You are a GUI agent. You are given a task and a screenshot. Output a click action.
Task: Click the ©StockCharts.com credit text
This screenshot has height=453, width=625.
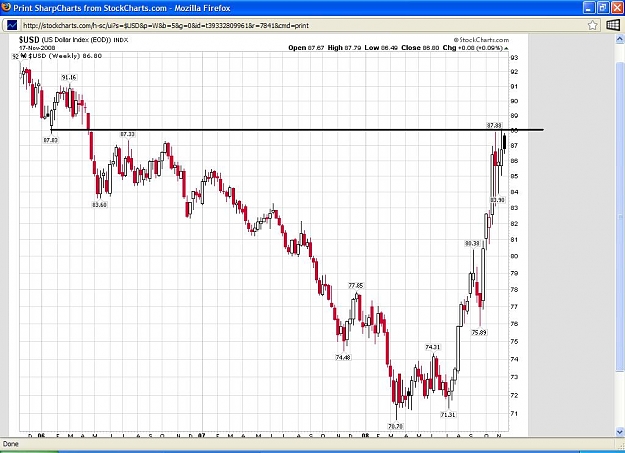[481, 39]
